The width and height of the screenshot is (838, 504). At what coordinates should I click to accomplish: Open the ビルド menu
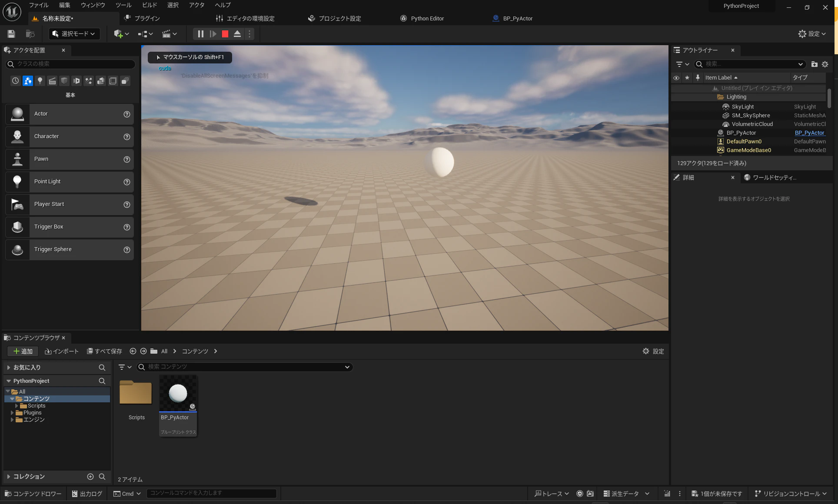pyautogui.click(x=150, y=5)
